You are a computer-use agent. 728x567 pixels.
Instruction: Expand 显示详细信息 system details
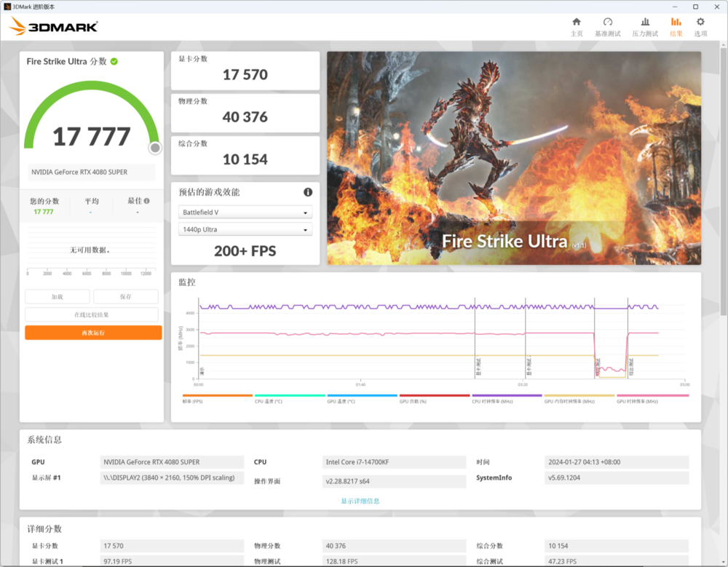click(x=360, y=501)
